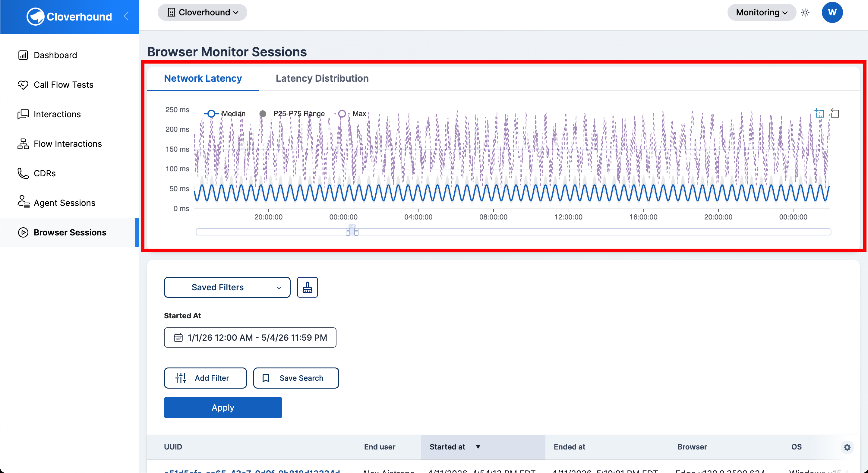This screenshot has width=868, height=473.
Task: Go to Interactions in the sidebar
Action: [69, 114]
